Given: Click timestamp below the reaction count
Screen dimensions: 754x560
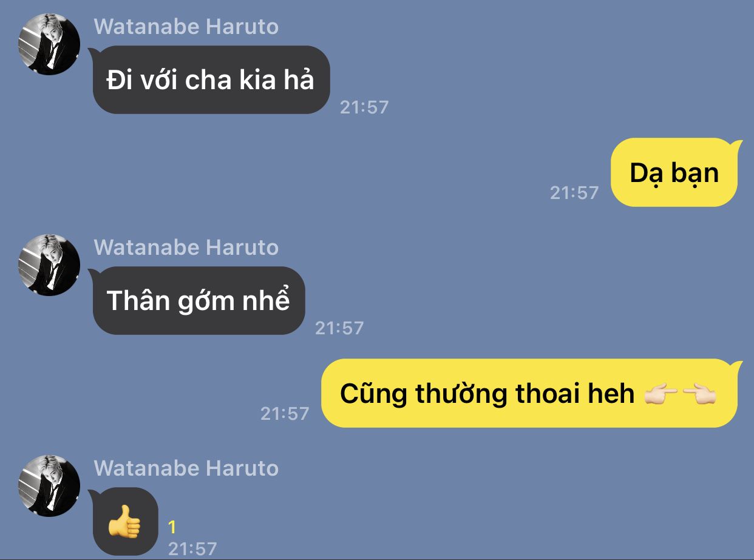Looking at the screenshot, I should pyautogui.click(x=192, y=548).
